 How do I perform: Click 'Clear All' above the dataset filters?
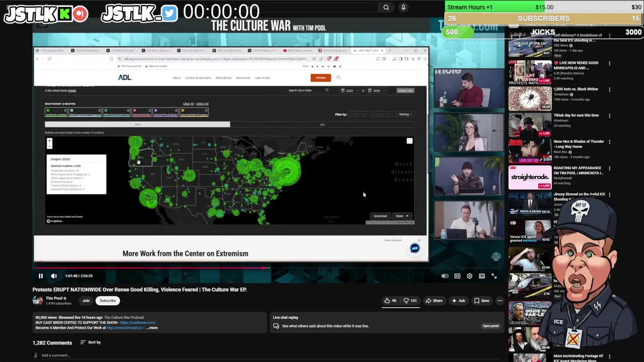click(188, 104)
